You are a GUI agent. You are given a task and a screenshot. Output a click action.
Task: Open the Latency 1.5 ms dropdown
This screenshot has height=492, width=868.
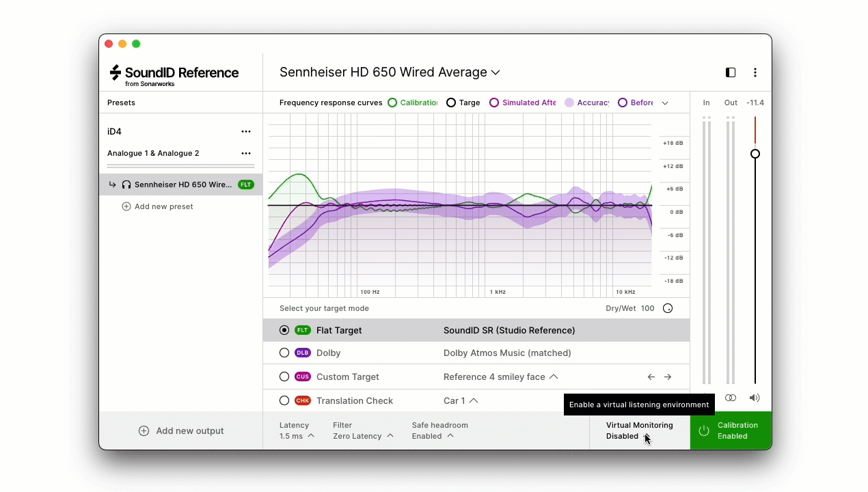pyautogui.click(x=297, y=430)
